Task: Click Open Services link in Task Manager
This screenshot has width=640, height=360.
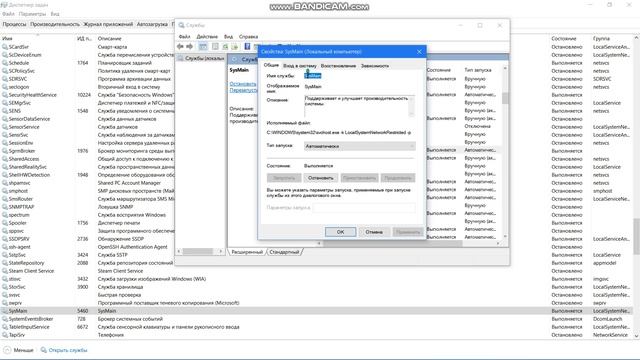Action: (x=68, y=350)
